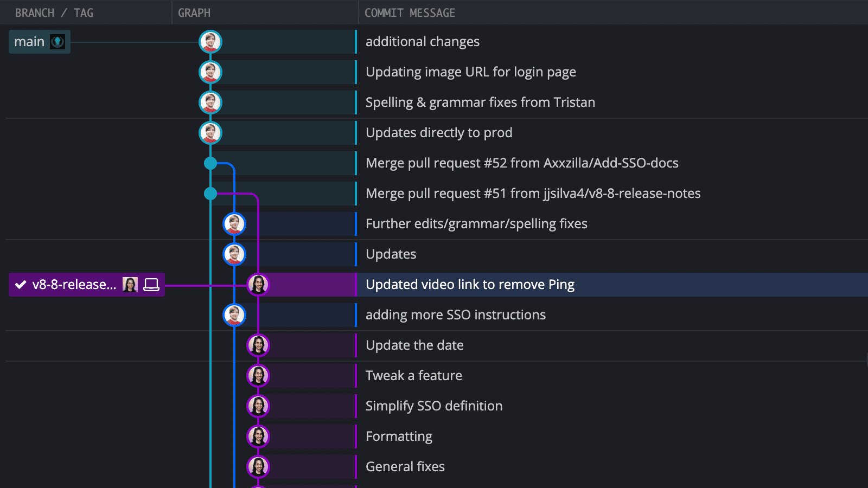Viewport: 868px width, 488px height.
Task: Click the merge node for pull request #51
Action: coord(210,194)
